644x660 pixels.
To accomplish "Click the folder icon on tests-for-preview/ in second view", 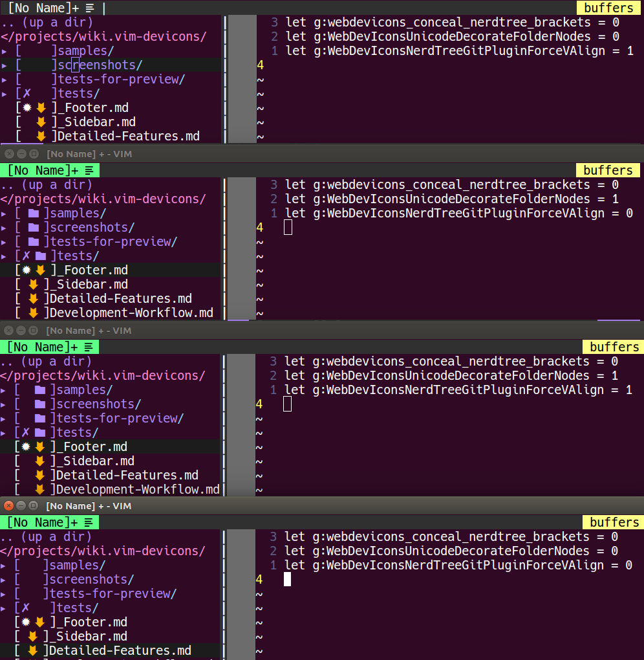I will pyautogui.click(x=34, y=242).
